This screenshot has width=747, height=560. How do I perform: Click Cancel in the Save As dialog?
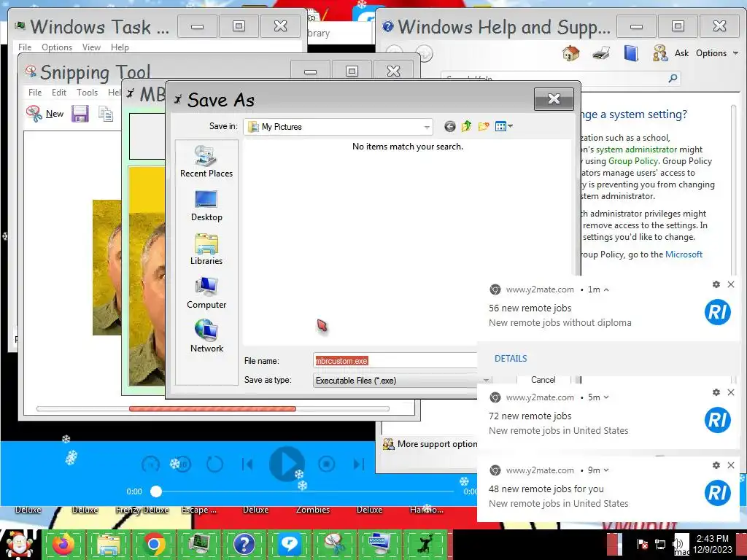[543, 379]
